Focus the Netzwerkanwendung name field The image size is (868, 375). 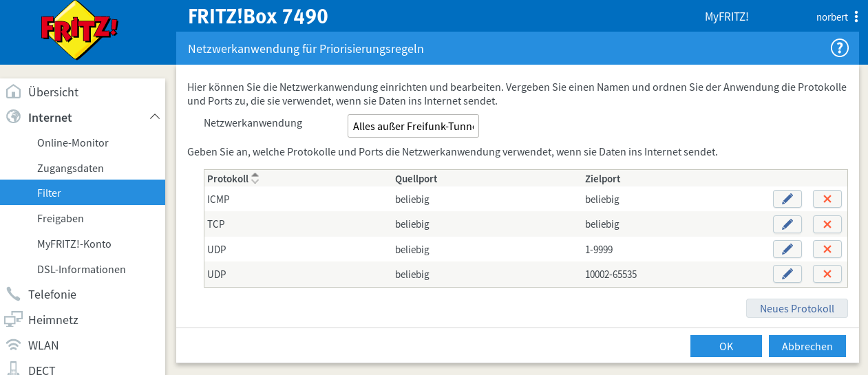tap(413, 126)
